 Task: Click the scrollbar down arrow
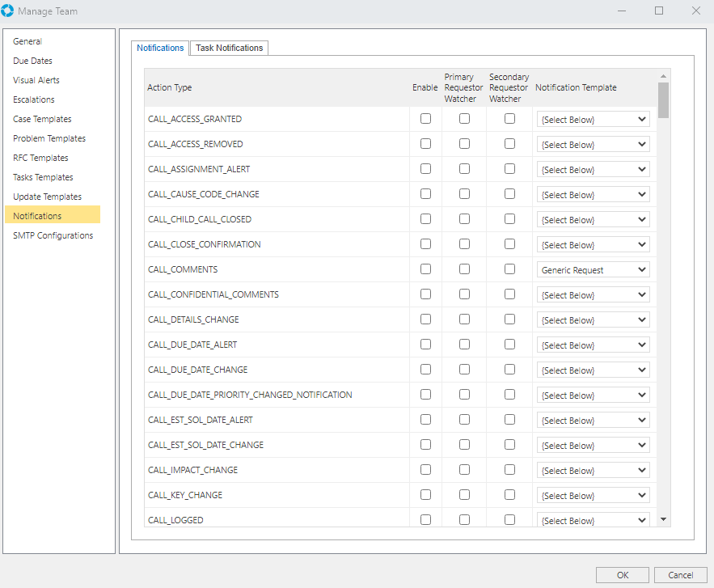pyautogui.click(x=663, y=519)
